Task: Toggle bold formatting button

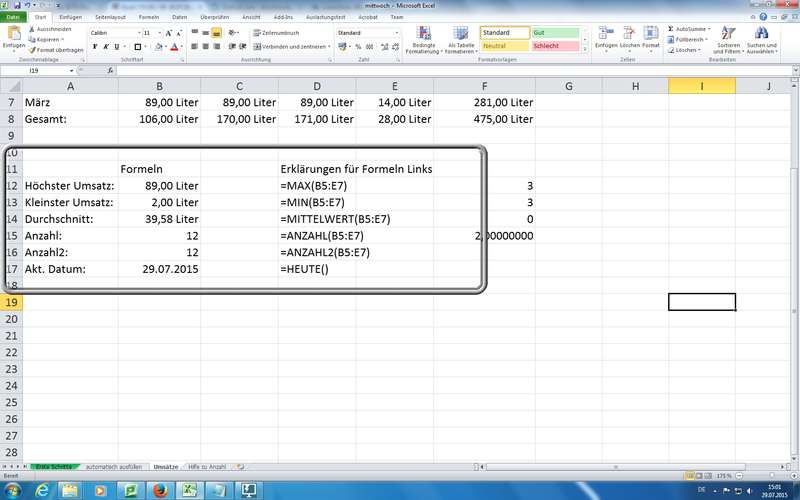Action: [93, 46]
